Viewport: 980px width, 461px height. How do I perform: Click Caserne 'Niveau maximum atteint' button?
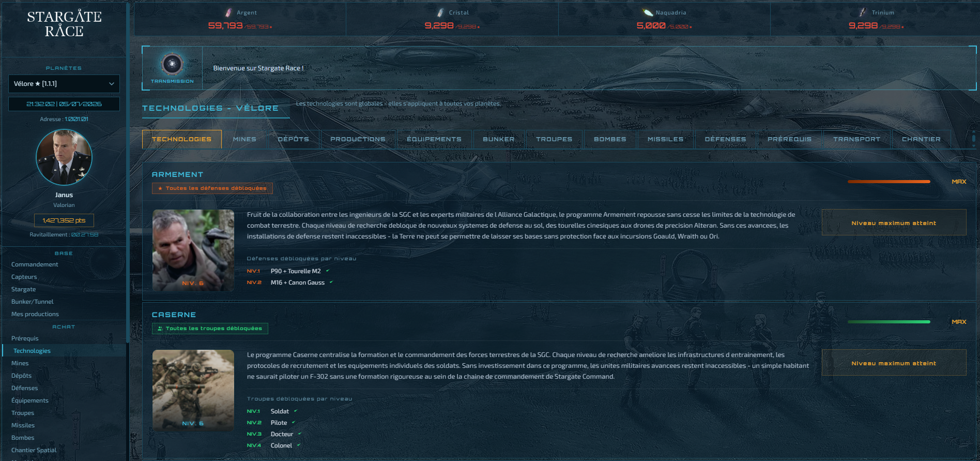pos(894,363)
